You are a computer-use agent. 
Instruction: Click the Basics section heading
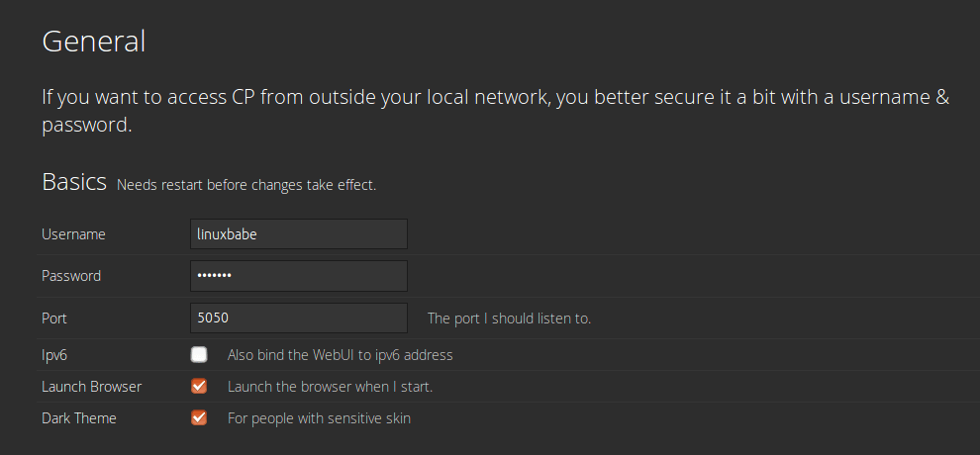coord(74,182)
